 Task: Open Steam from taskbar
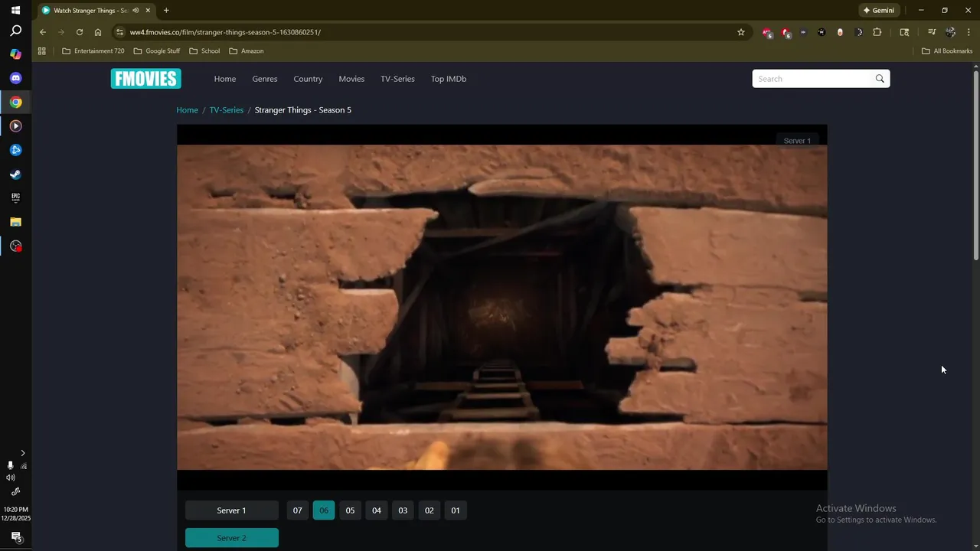tap(15, 174)
